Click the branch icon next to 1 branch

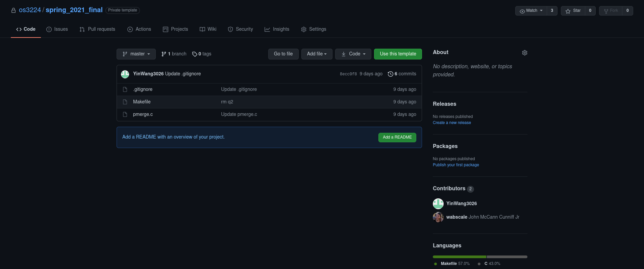click(x=164, y=54)
